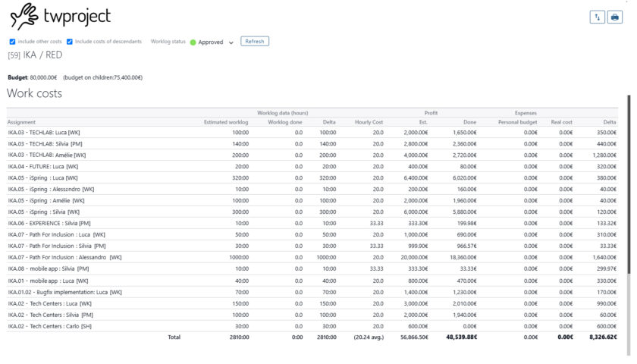Select row 'IKA.05 - iSpring : Silvia [WK]'
The width and height of the screenshot is (637, 364).
[312, 212]
